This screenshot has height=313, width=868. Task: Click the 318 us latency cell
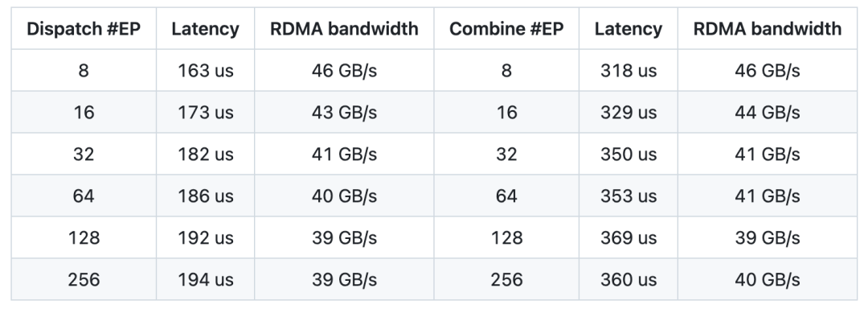pos(628,70)
